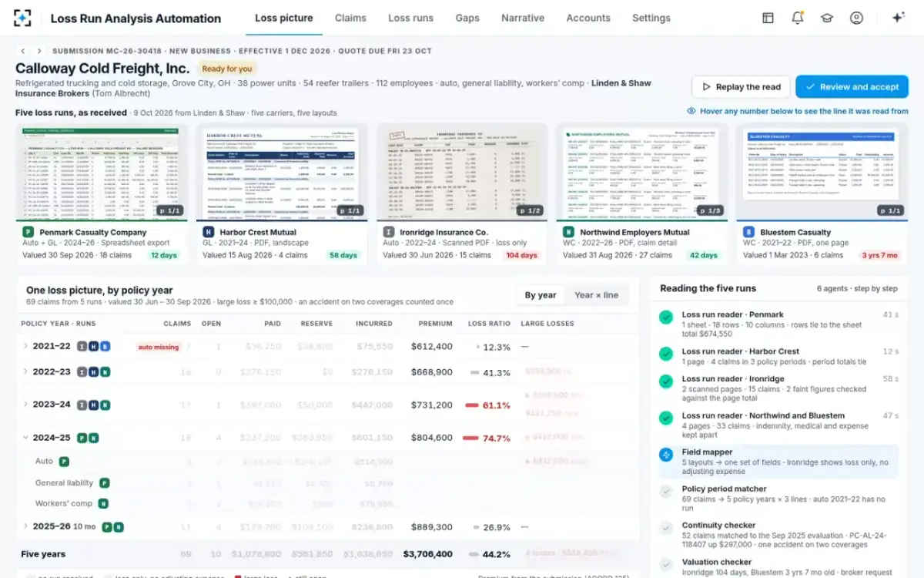Click the 61.1% loss ratio bar

pos(470,405)
